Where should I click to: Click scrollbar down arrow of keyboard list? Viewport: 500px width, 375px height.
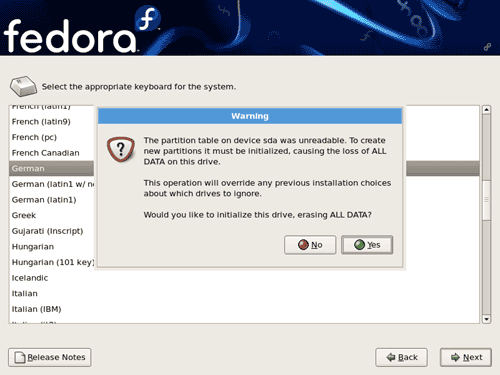pyautogui.click(x=486, y=319)
